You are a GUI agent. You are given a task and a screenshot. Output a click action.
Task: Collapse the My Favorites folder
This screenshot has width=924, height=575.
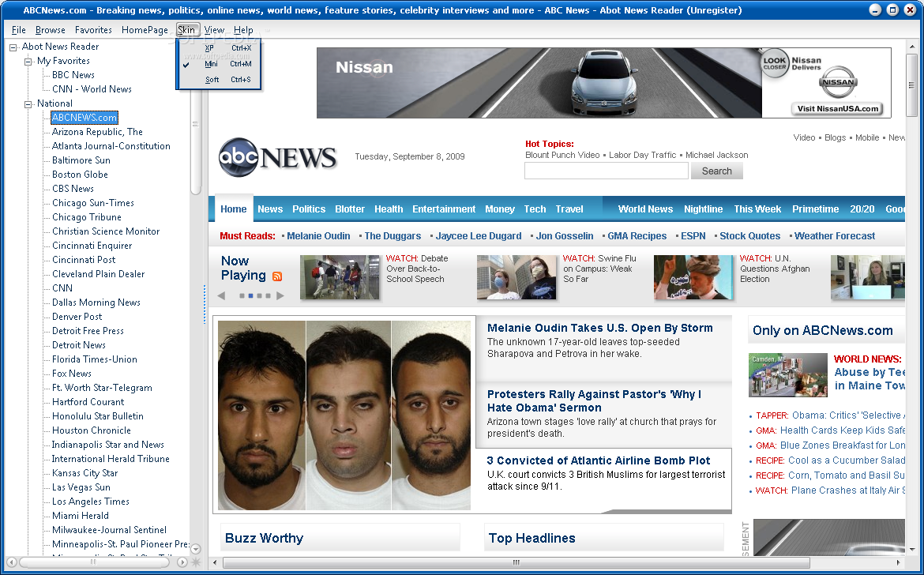pyautogui.click(x=28, y=62)
